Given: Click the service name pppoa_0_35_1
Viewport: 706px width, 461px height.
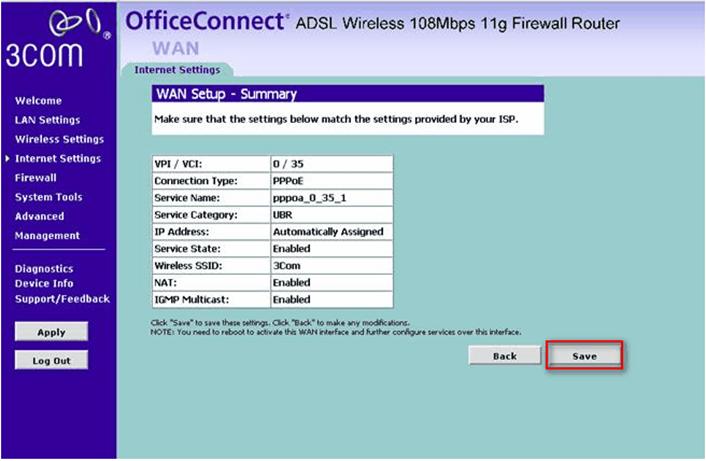Looking at the screenshot, I should 310,198.
